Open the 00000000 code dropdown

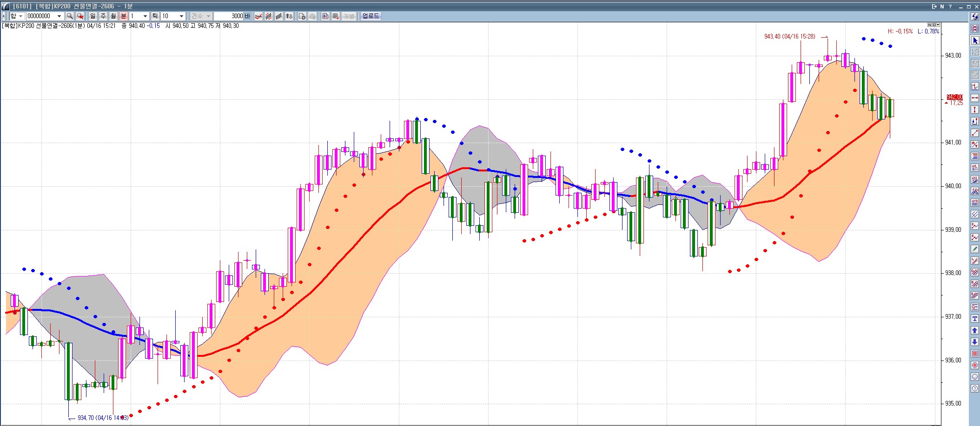click(x=59, y=16)
